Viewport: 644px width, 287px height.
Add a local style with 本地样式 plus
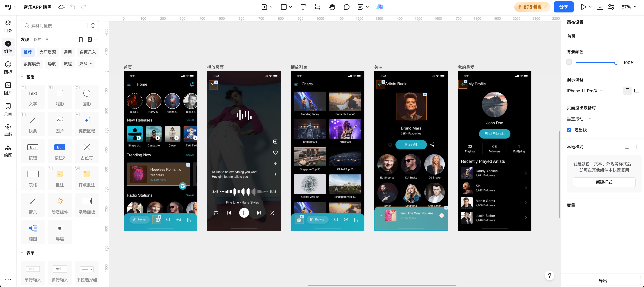pyautogui.click(x=637, y=147)
